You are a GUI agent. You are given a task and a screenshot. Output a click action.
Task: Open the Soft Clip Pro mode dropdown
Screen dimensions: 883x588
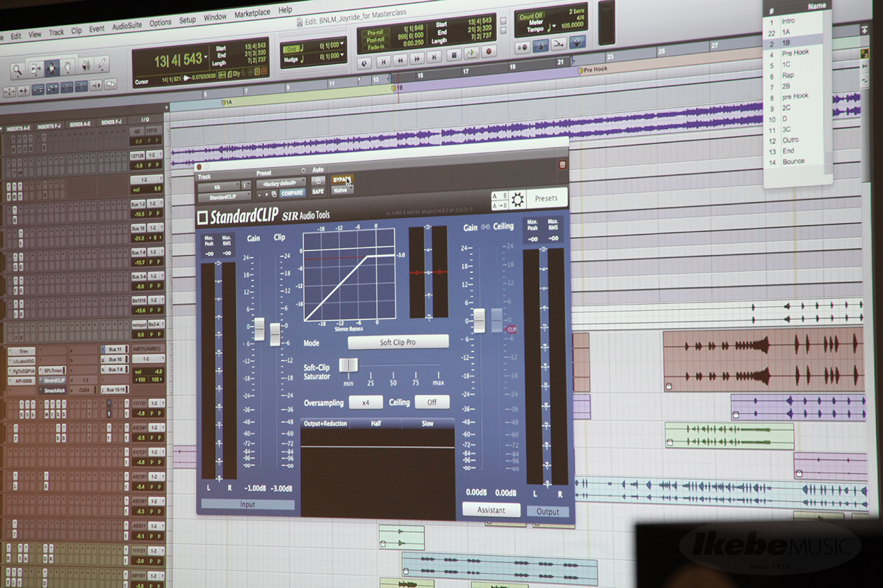click(397, 342)
